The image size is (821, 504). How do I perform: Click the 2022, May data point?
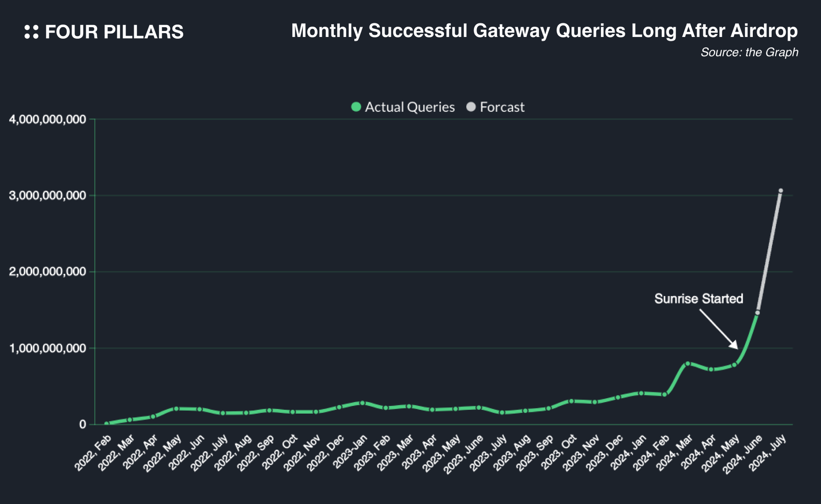click(176, 409)
